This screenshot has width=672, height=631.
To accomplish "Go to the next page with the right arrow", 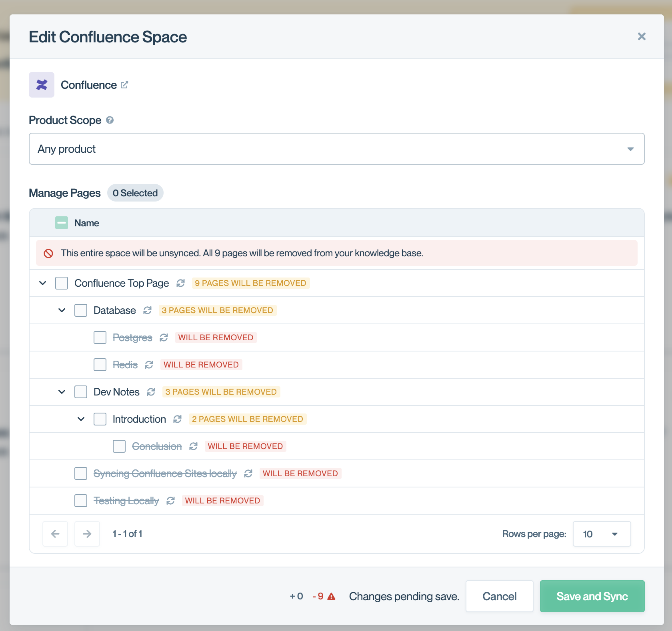I will [87, 534].
